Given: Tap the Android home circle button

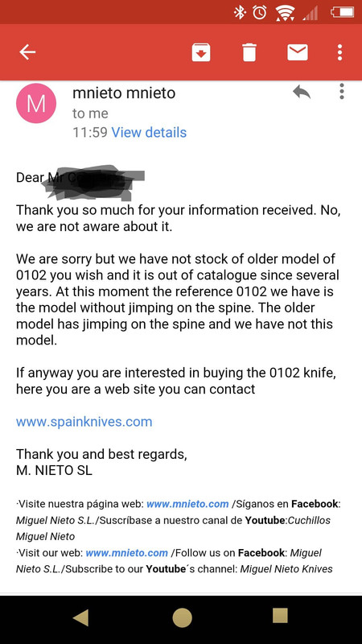Looking at the screenshot, I should (182, 617).
